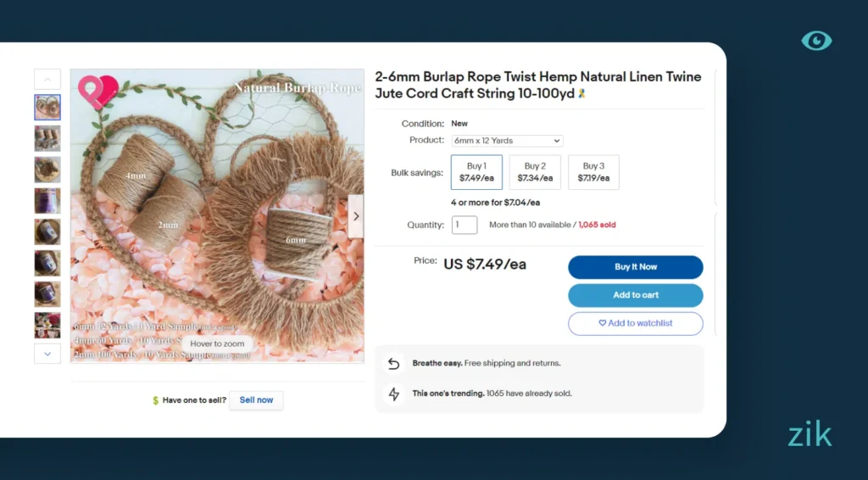
Task: Click the Sell now link
Action: (256, 400)
